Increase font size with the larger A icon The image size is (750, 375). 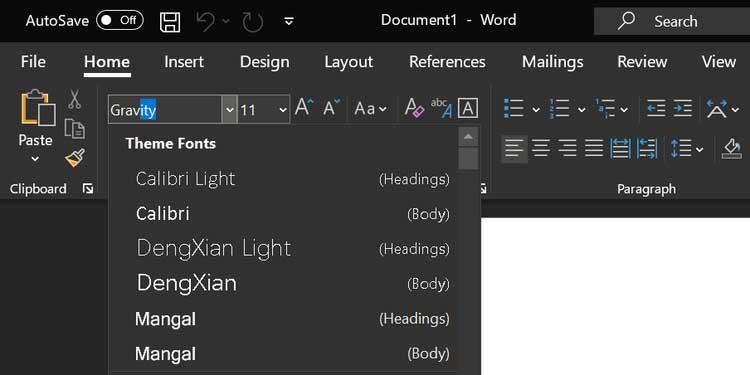pos(304,108)
